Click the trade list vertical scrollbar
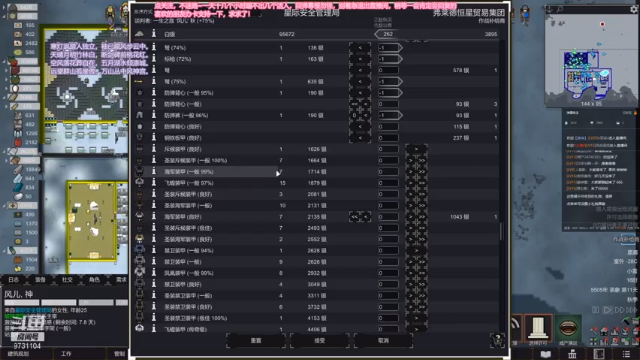 [502, 231]
